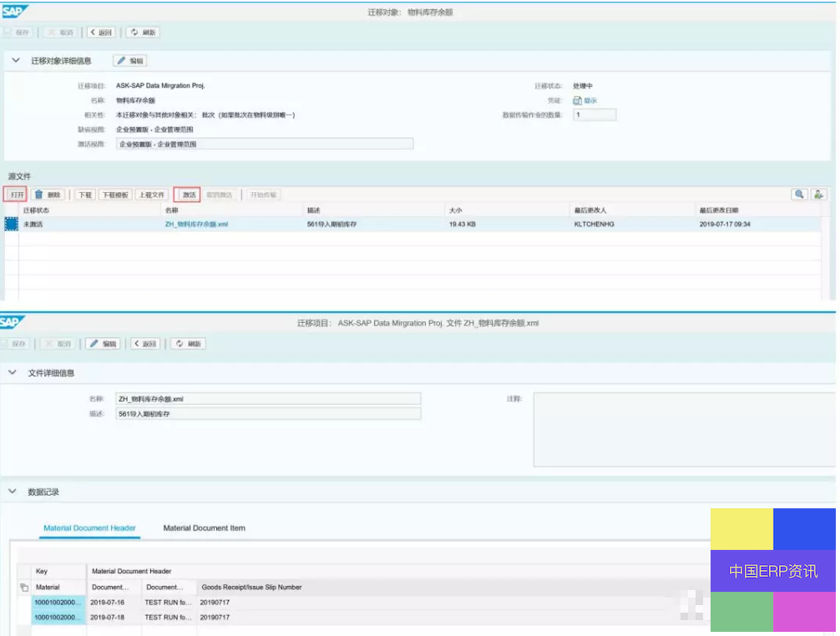Click the 上载文件 button
Screen dimensions: 840x636
coord(152,194)
